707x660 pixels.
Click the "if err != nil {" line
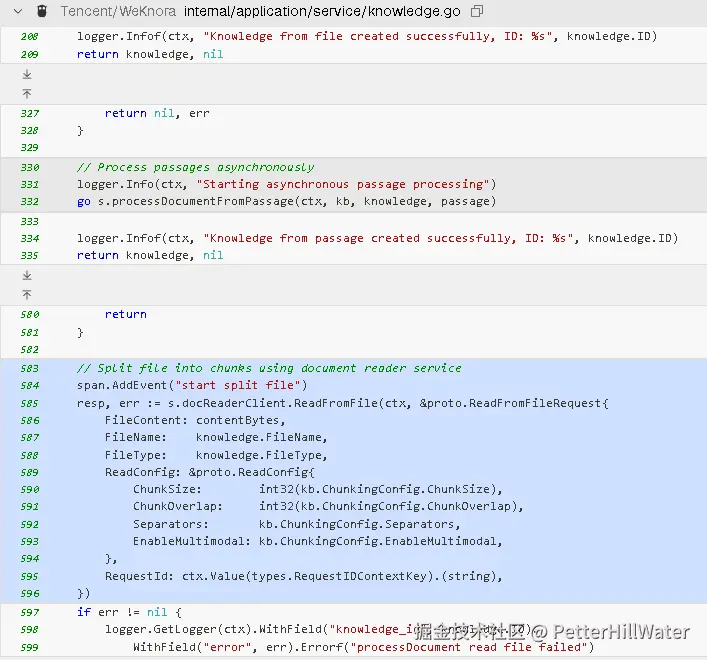click(x=129, y=613)
